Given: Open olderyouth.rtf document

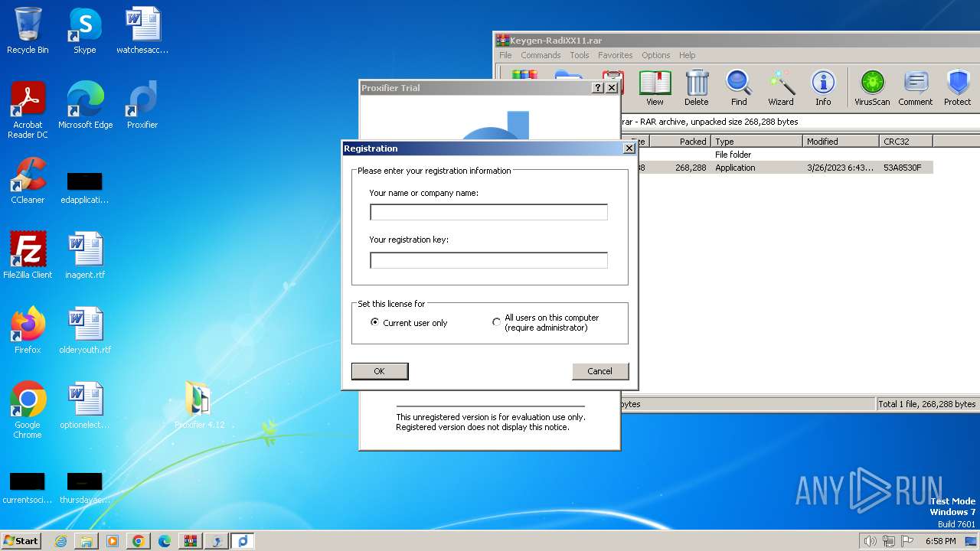Looking at the screenshot, I should tap(85, 331).
